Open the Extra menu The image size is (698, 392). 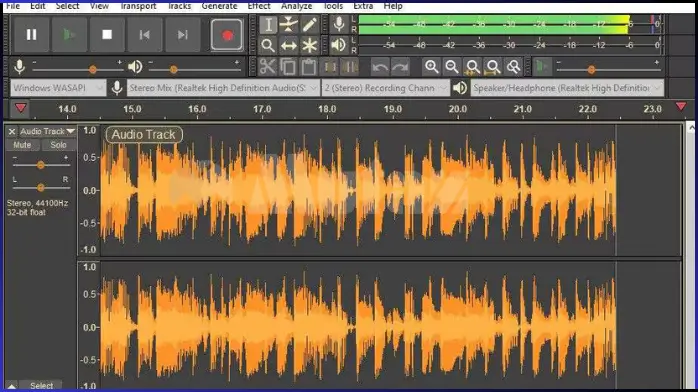[x=363, y=6]
